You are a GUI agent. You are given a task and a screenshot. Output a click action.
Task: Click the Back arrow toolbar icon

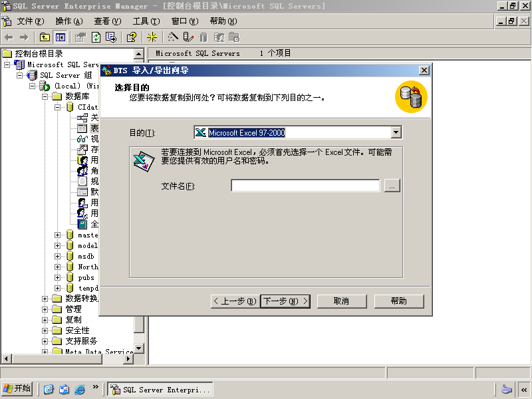click(x=9, y=37)
